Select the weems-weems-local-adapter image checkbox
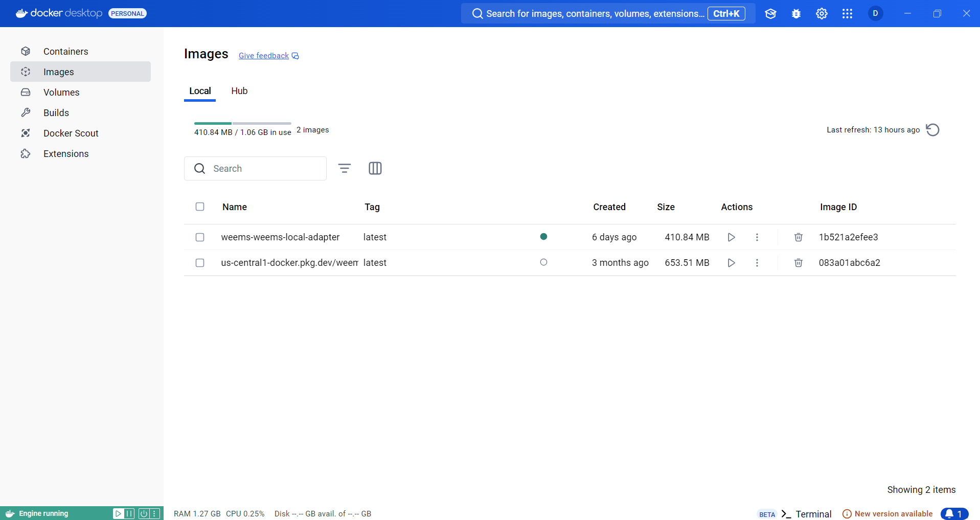Screen dimensions: 980x520 click(200, 237)
